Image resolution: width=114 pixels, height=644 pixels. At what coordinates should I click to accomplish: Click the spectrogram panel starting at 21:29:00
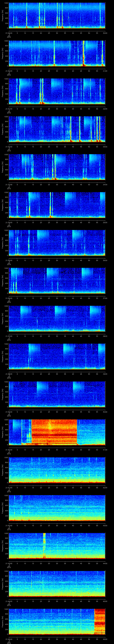coord(57,16)
